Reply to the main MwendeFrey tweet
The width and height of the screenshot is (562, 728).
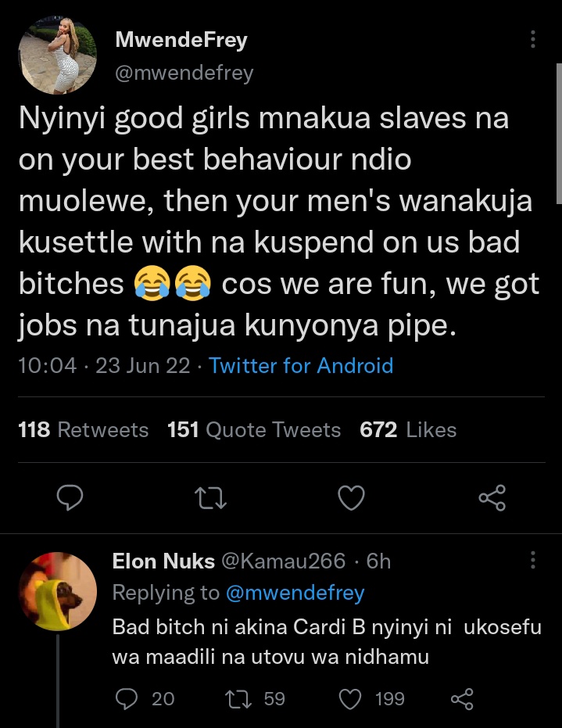(72, 497)
